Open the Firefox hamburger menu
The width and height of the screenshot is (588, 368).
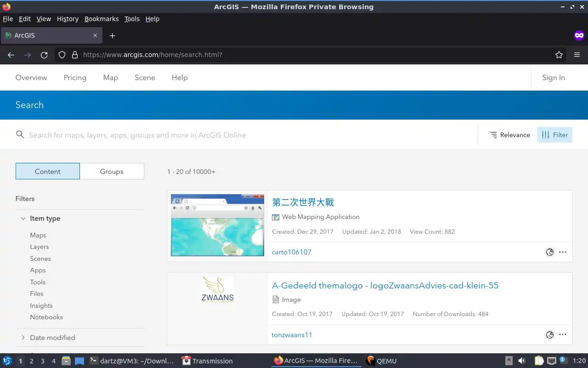point(577,55)
